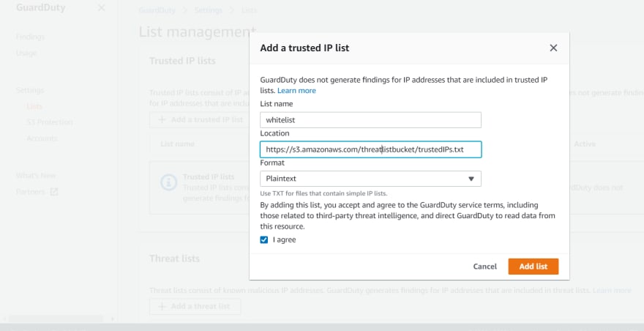The image size is (644, 331).
Task: Click GuardDuty in the breadcrumb
Action: click(x=157, y=10)
